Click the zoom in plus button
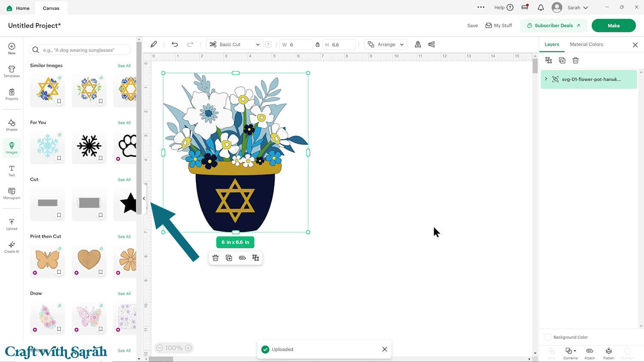The width and height of the screenshot is (644, 362). pyautogui.click(x=188, y=348)
